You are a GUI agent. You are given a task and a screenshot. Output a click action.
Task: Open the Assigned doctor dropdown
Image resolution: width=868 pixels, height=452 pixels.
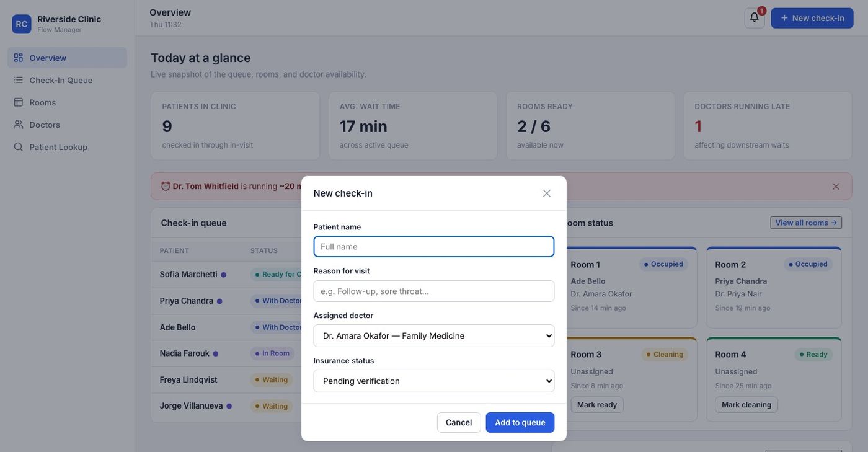pos(434,336)
